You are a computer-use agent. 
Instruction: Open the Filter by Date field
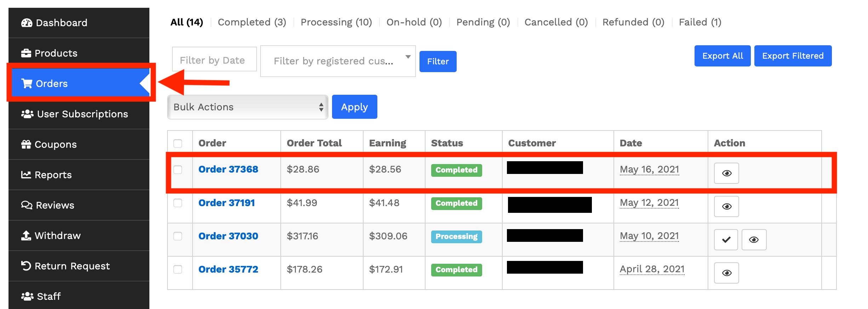(214, 60)
